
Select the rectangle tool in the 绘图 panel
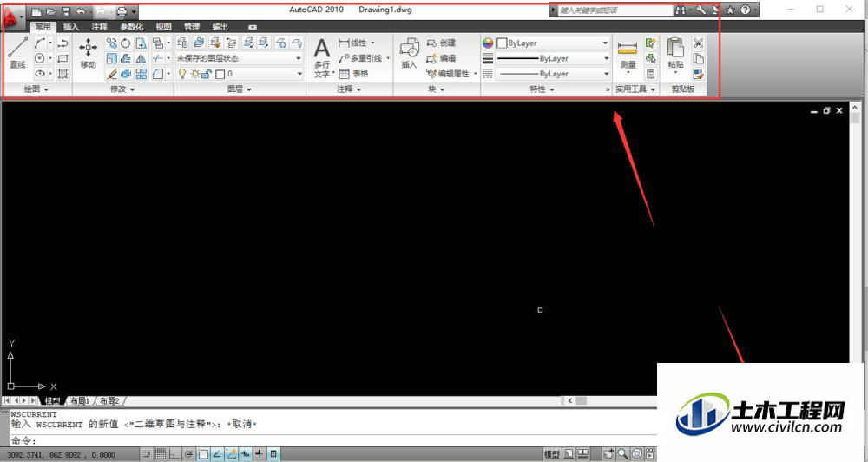62,58
